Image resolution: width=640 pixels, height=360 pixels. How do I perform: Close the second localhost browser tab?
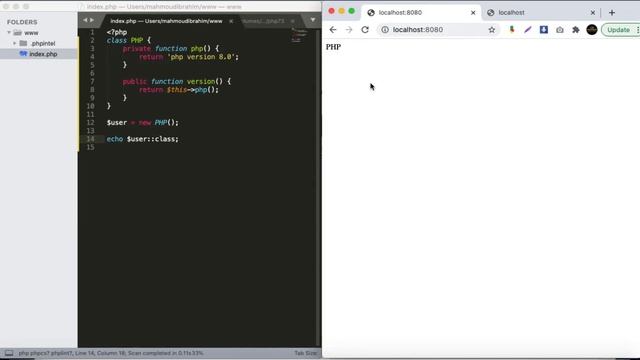[x=593, y=13]
